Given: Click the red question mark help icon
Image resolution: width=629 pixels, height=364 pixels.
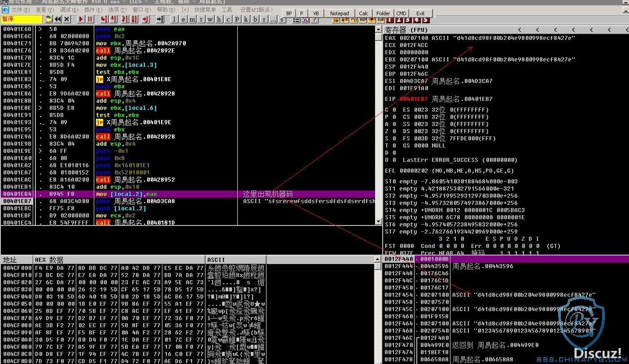Looking at the screenshot, I should tap(314, 20).
